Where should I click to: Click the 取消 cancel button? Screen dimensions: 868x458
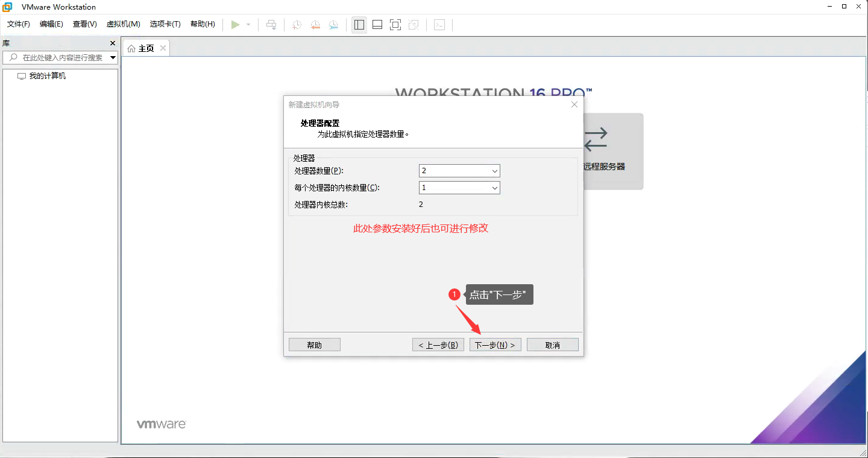[x=553, y=345]
